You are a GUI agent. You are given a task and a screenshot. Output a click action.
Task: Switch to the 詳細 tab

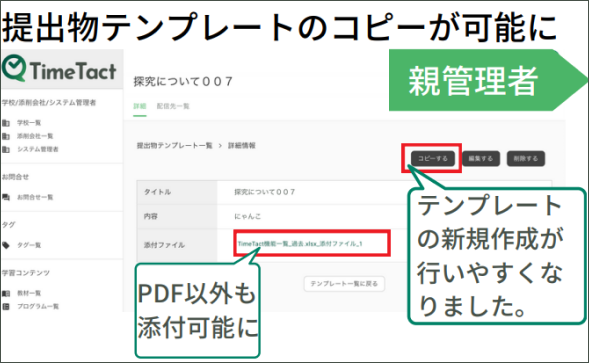coord(140,106)
